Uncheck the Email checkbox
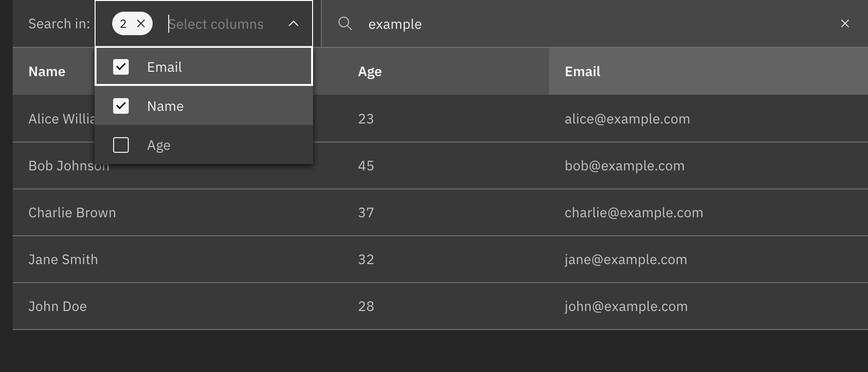This screenshot has height=372, width=868. point(121,67)
